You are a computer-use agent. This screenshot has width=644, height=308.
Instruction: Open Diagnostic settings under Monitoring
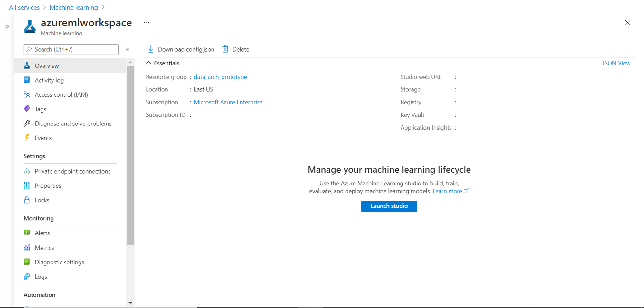click(x=70, y=262)
